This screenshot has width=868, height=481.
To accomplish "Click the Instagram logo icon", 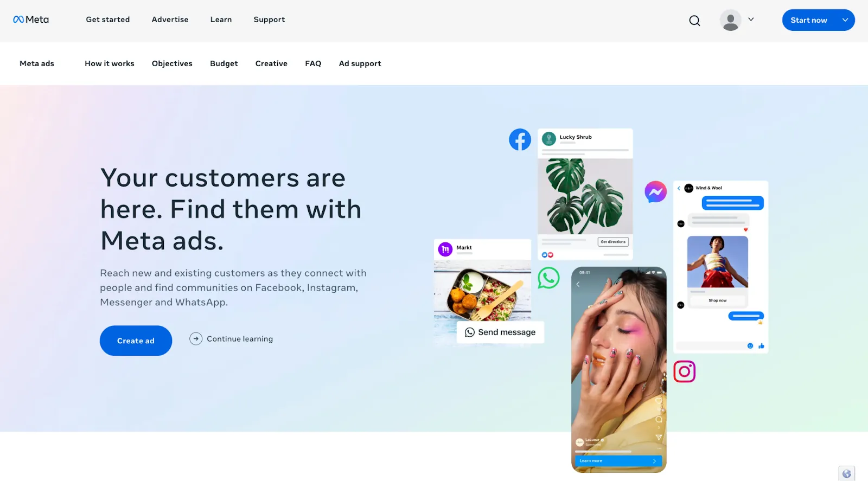I will coord(684,371).
